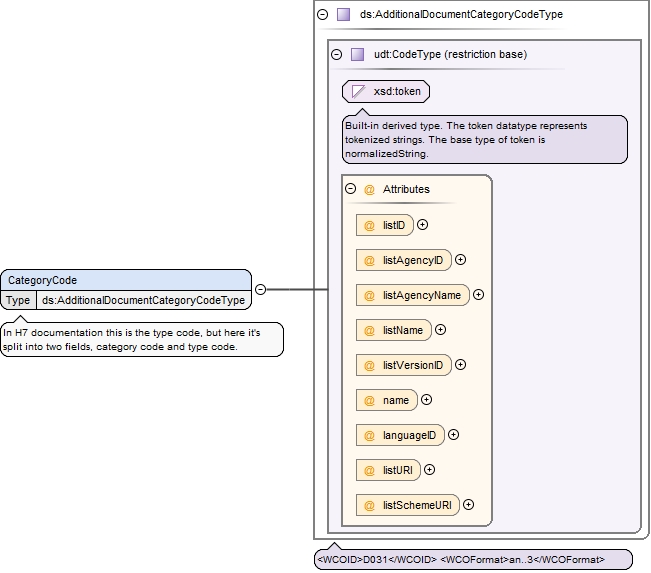Click the @ icon of listName
The height and width of the screenshot is (573, 651).
point(369,331)
